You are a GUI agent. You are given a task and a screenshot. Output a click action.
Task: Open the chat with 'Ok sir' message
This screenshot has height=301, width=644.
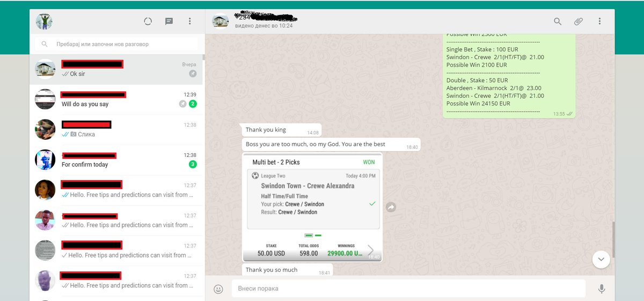(x=116, y=69)
